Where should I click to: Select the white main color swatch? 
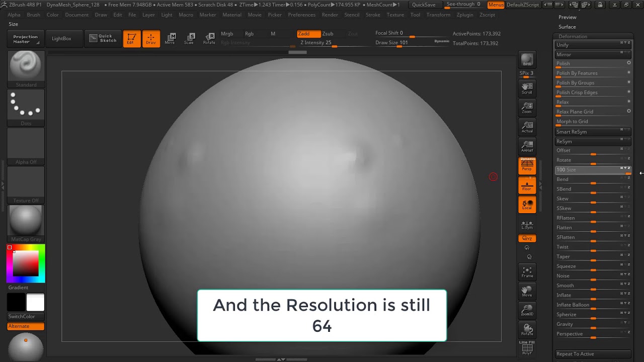point(35,302)
